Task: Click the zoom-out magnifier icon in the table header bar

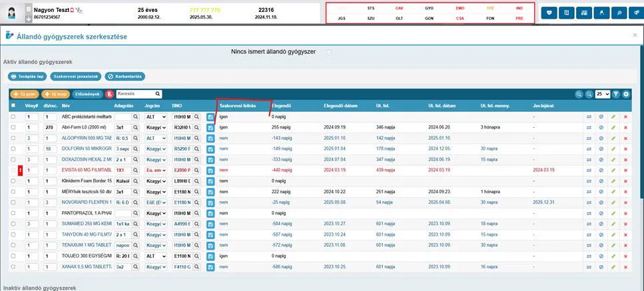Action: pos(589,94)
